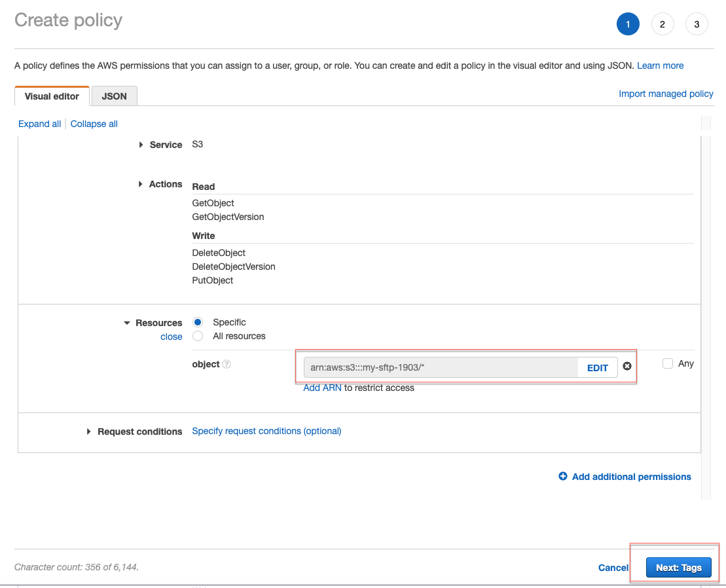The image size is (726, 588).
Task: Jump to step 2 indicator
Action: tap(662, 24)
